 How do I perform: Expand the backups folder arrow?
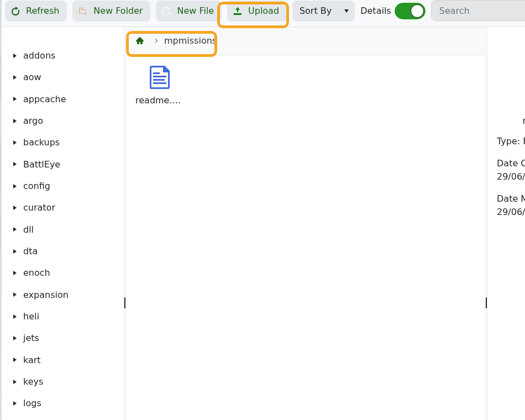(15, 143)
